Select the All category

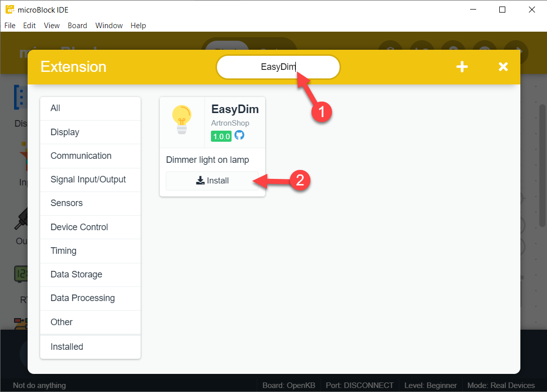[x=90, y=108]
